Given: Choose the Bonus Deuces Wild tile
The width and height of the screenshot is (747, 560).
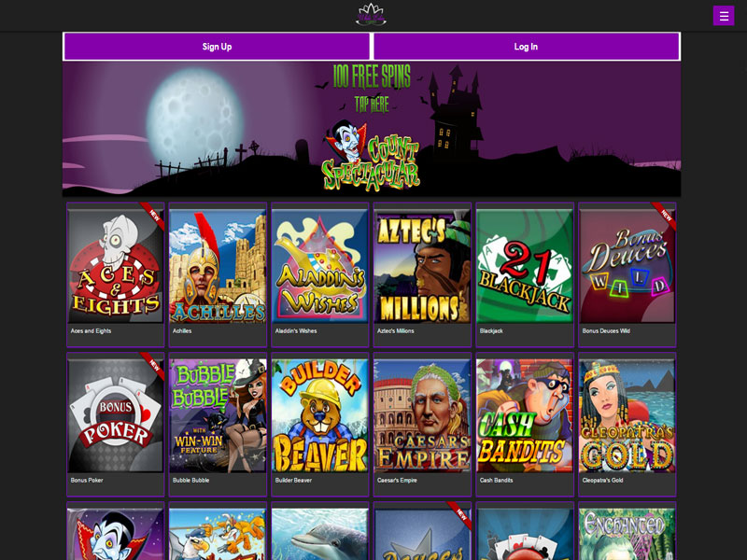Looking at the screenshot, I should [627, 274].
